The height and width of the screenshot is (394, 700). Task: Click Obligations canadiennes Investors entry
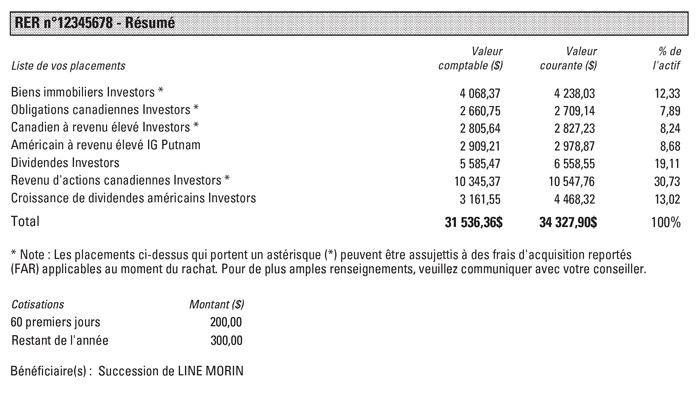coord(105,110)
